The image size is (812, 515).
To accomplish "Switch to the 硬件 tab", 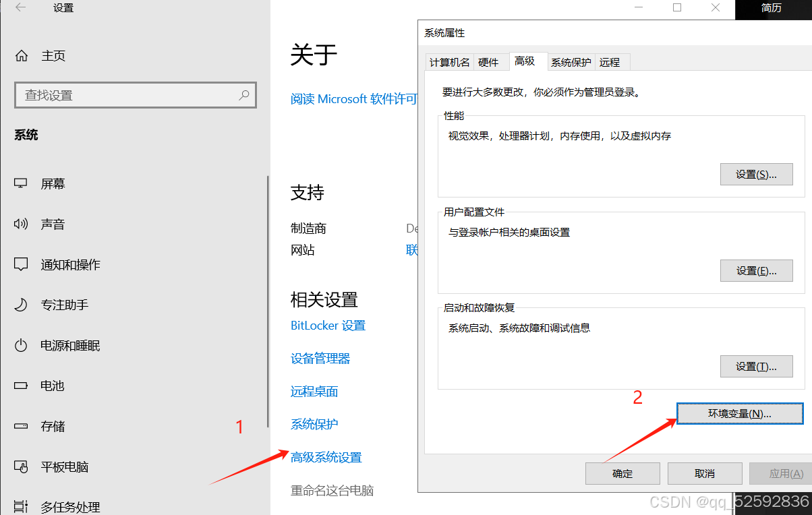I will (x=491, y=61).
